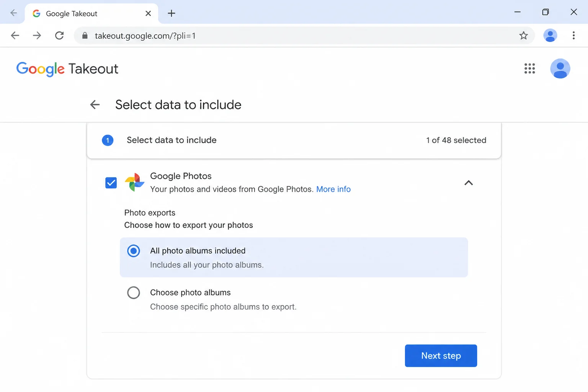Viewport: 588px width, 392px height.
Task: Restore down the browser window
Action: pos(546,12)
